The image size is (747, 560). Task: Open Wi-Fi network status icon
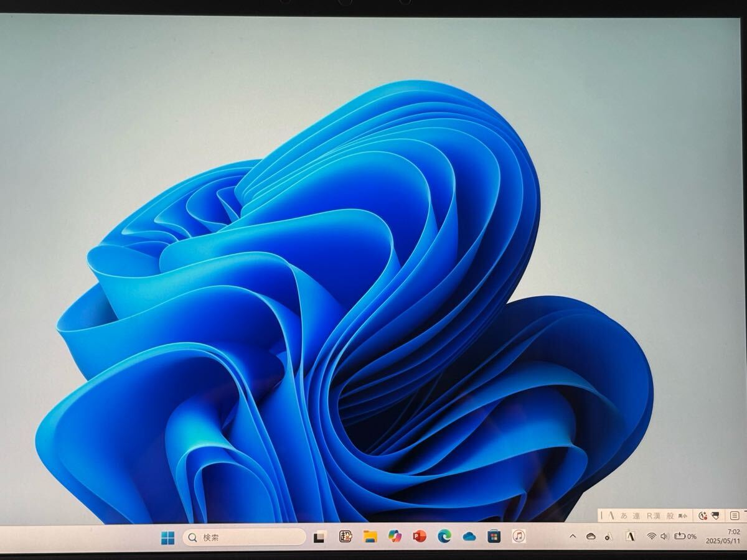point(652,536)
